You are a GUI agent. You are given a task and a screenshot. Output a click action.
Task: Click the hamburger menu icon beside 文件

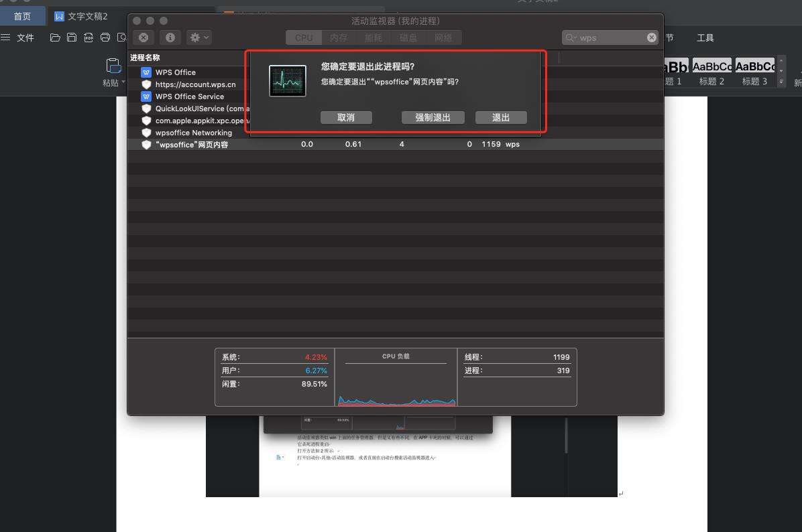coord(5,38)
